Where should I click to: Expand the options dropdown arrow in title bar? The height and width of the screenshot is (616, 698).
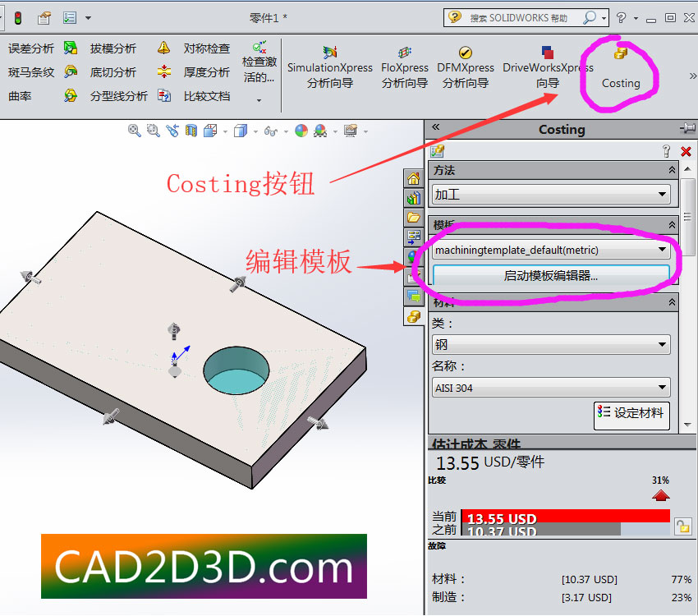coord(88,18)
